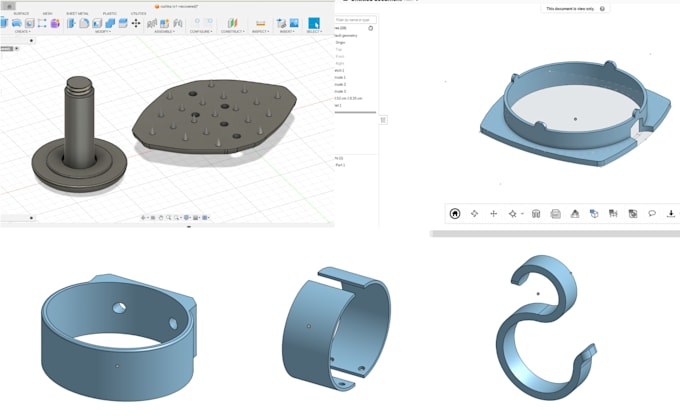Click the help icon beside view only notice

[602, 9]
